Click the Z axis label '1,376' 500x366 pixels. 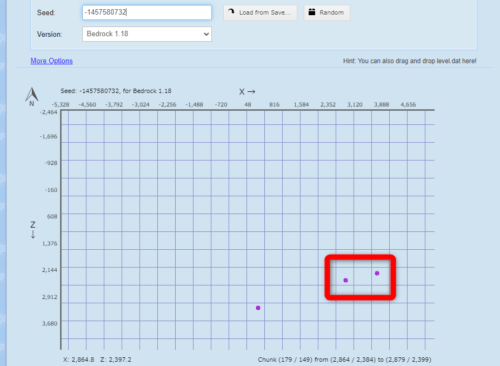tap(49, 243)
